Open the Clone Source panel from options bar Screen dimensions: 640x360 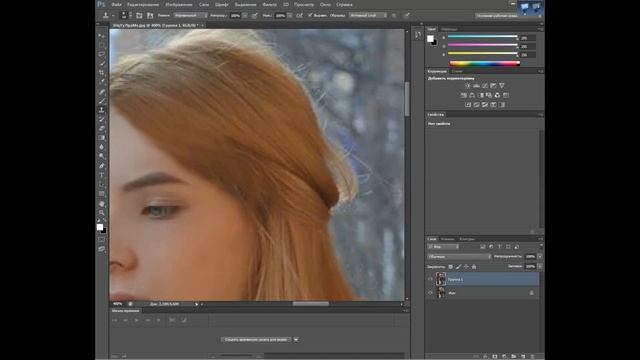150,16
